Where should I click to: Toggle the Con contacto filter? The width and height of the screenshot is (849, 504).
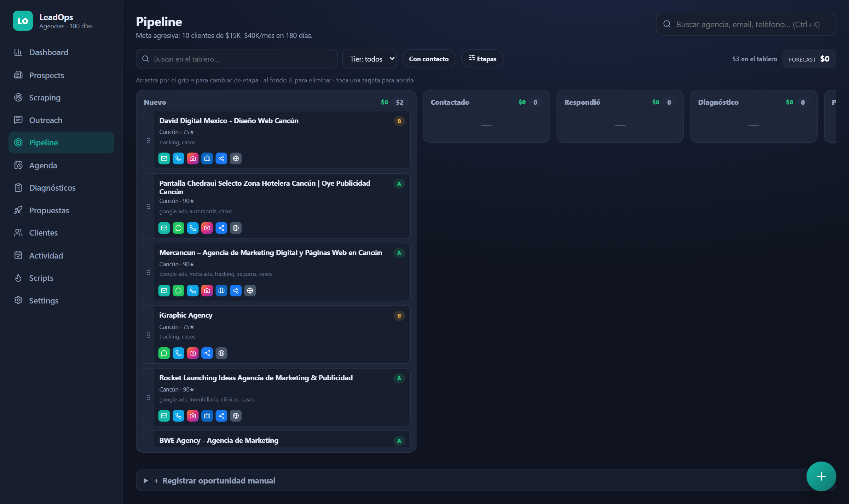pos(429,59)
